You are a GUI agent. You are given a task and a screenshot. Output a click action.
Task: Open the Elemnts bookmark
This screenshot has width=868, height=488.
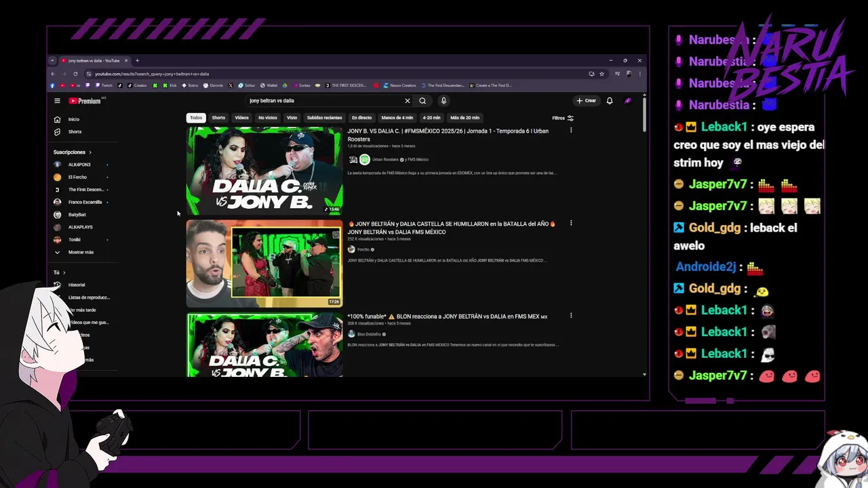tap(214, 85)
